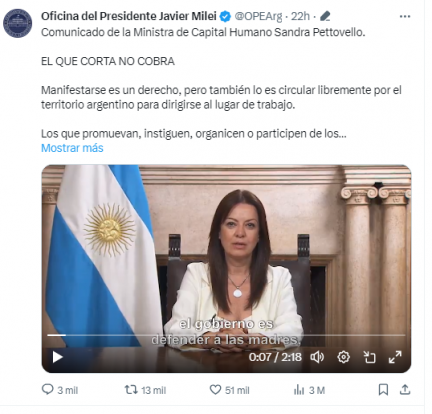432x414 pixels.
Task: Open the three-dot more options menu
Action: [x=405, y=16]
